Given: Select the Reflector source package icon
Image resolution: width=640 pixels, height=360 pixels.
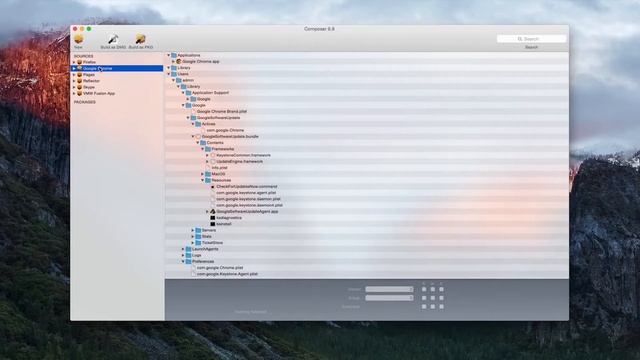Looking at the screenshot, I should coord(80,81).
